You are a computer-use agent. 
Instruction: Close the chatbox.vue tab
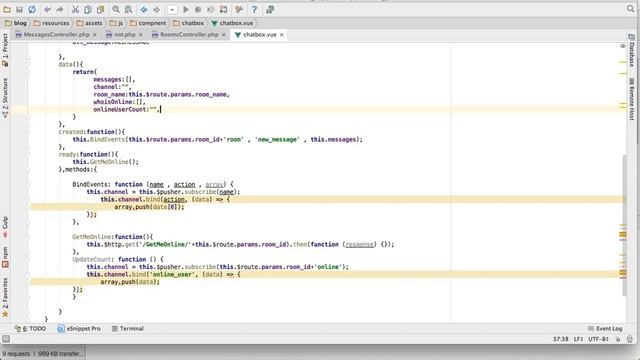point(282,35)
